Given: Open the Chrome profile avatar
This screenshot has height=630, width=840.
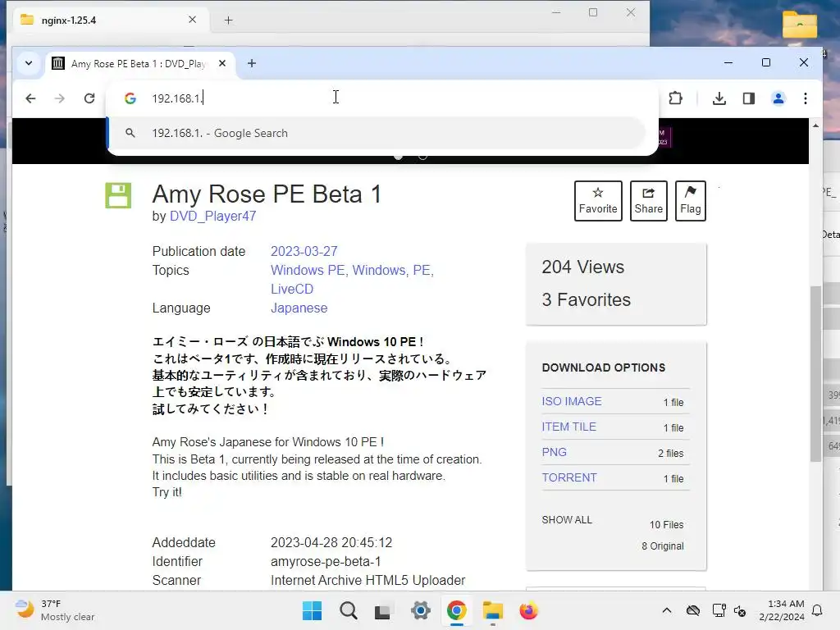Looking at the screenshot, I should [778, 98].
